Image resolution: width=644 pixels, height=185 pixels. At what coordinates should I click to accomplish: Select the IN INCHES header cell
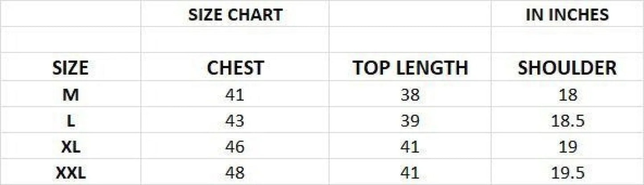pos(567,15)
